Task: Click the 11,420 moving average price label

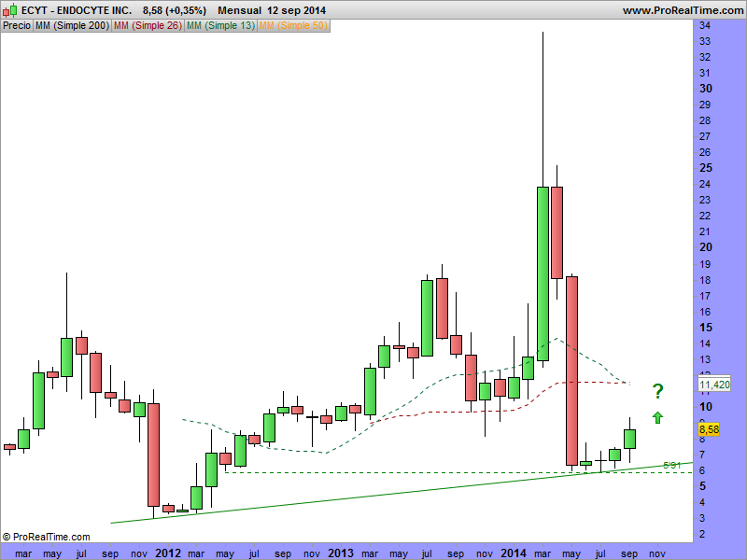Action: click(714, 385)
